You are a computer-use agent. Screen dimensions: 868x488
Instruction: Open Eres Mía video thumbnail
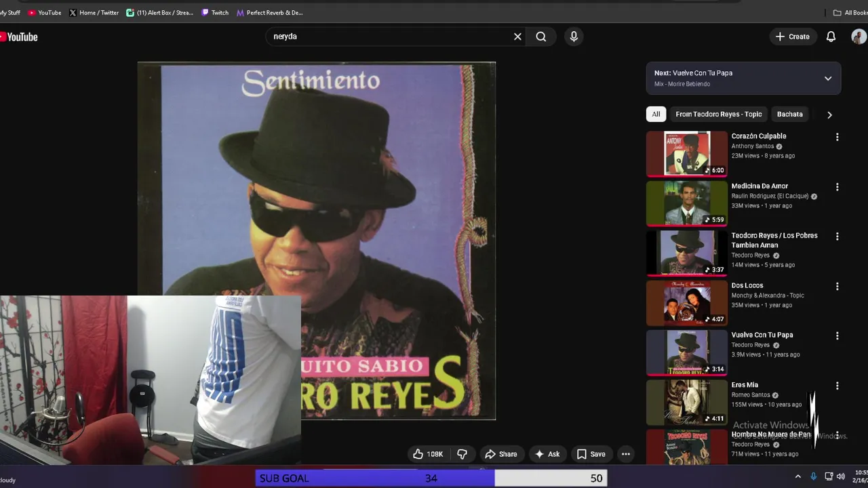(687, 402)
